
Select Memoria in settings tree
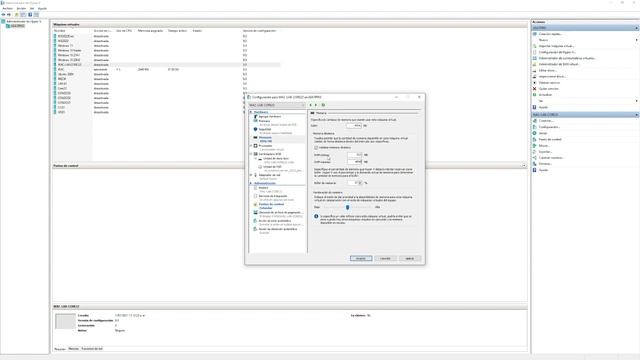point(265,138)
